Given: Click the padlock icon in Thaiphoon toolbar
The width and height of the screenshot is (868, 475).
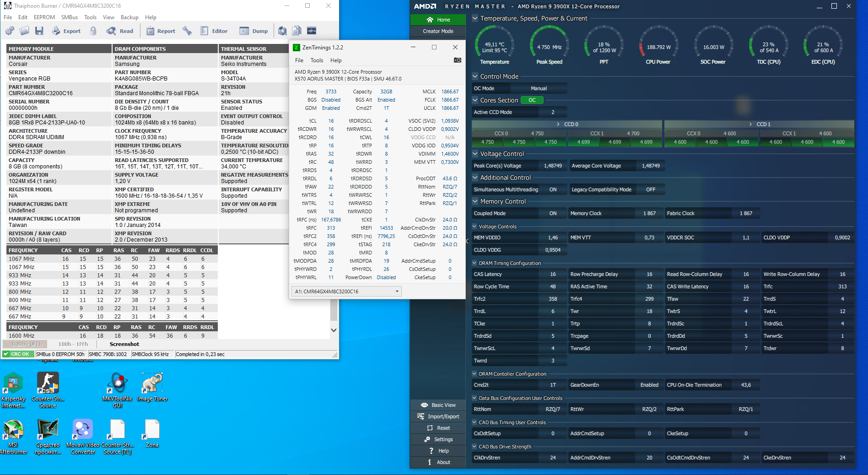Looking at the screenshot, I should (x=93, y=31).
